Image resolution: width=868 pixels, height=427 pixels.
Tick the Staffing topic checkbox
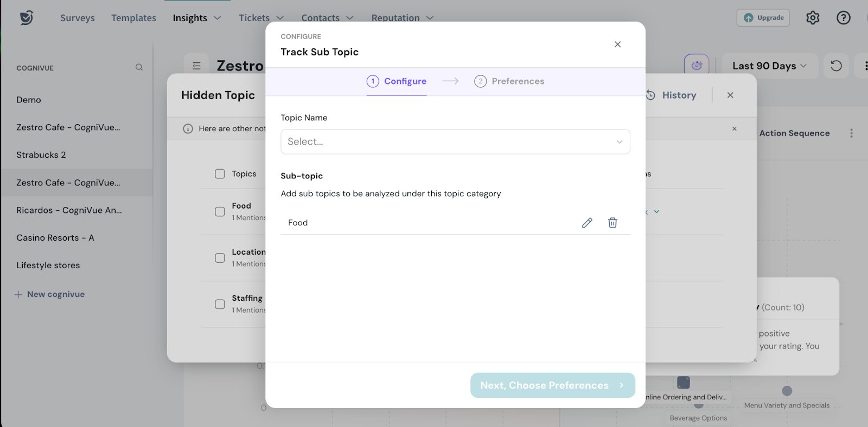pyautogui.click(x=220, y=304)
